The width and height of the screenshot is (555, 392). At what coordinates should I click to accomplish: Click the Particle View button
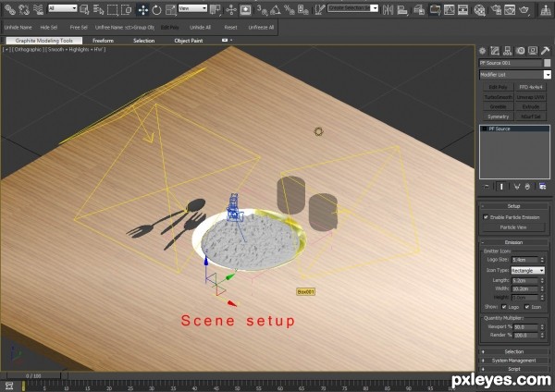(513, 227)
